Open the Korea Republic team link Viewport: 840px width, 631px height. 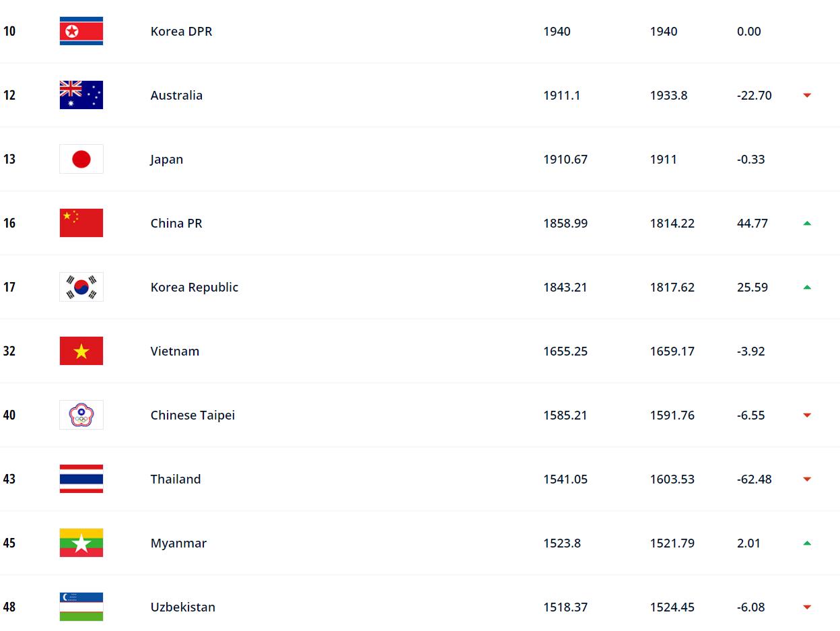(x=195, y=287)
